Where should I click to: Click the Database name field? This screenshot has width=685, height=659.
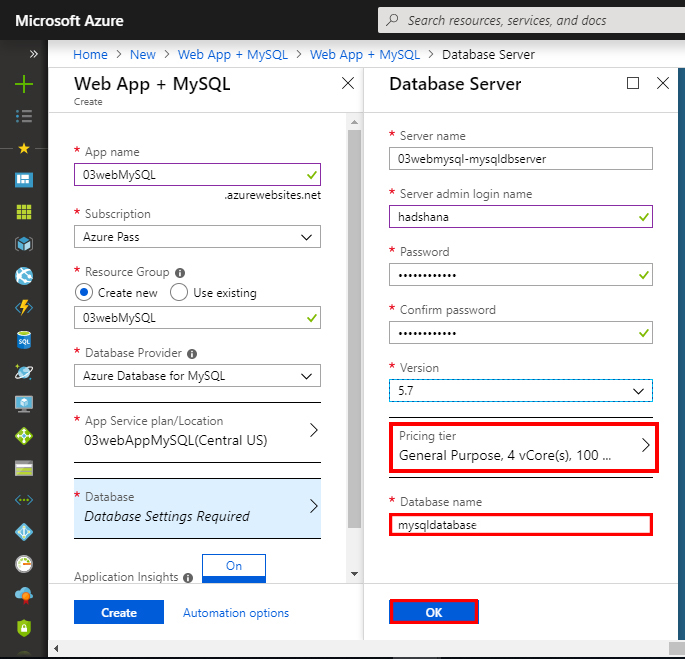tap(521, 524)
